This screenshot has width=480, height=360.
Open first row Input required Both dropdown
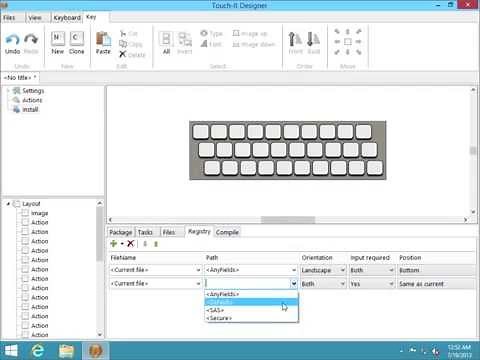[391, 270]
